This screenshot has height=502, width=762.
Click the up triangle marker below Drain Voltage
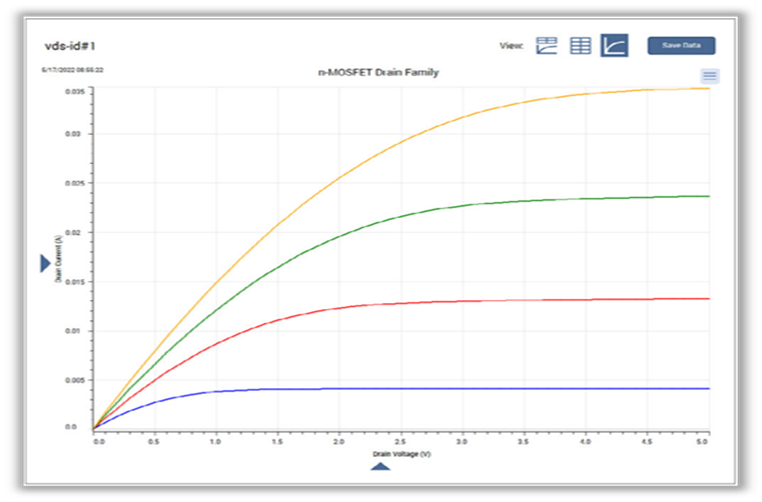click(x=380, y=467)
